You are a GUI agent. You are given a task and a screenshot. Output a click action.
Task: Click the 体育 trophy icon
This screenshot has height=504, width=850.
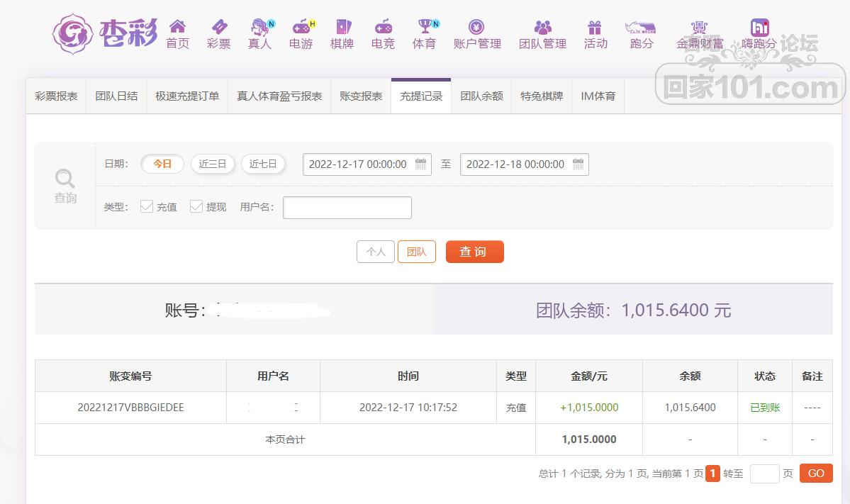(424, 28)
